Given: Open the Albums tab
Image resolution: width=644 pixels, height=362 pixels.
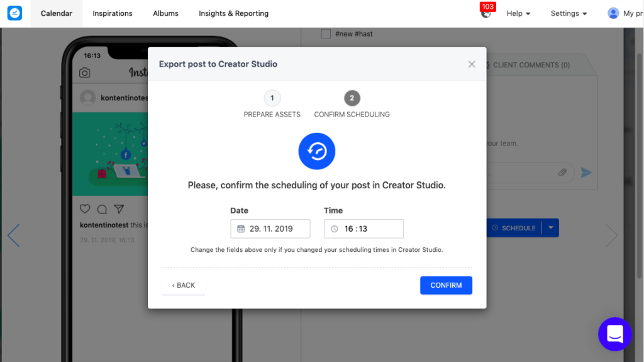Looking at the screenshot, I should coord(165,13).
